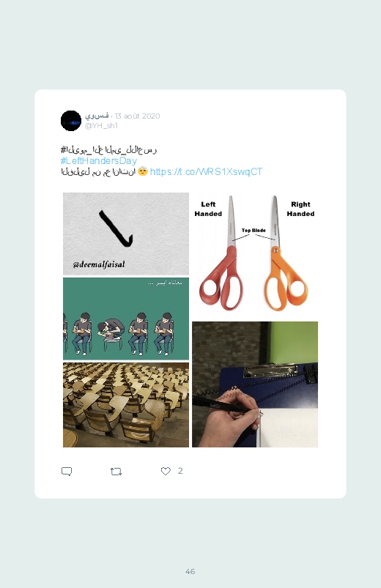This screenshot has height=588, width=381.
Task: Click the author's Arabic display name
Action: [x=97, y=116]
